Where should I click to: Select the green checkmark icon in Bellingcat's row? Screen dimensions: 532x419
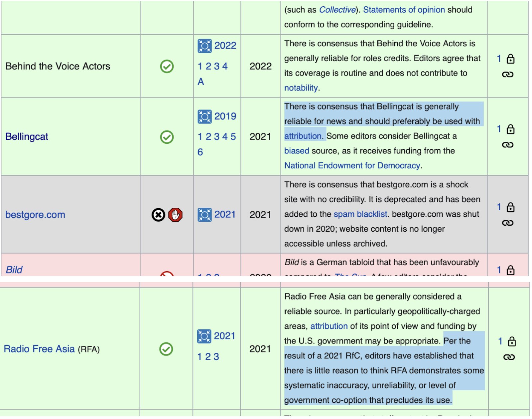(166, 136)
